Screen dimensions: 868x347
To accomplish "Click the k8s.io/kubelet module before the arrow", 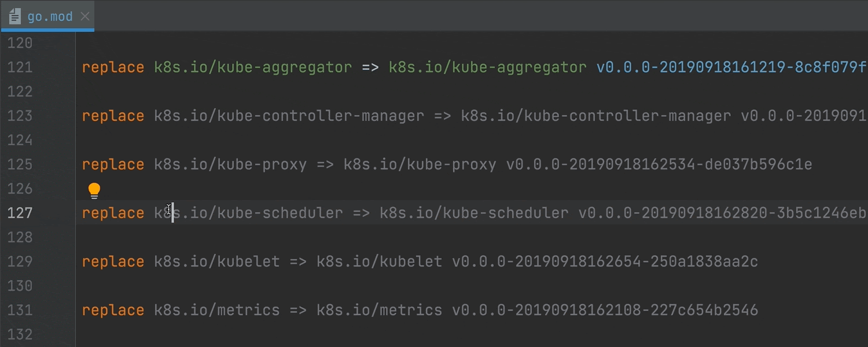I will tap(217, 261).
